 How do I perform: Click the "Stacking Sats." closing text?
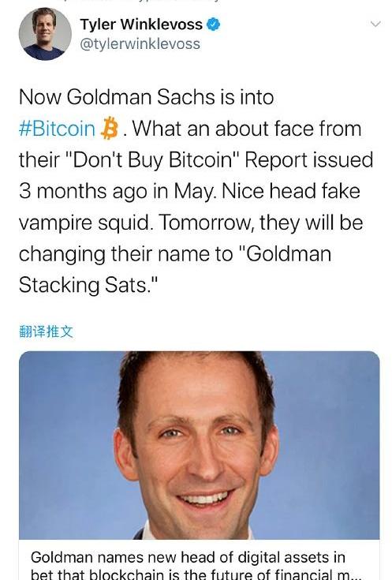pos(88,285)
